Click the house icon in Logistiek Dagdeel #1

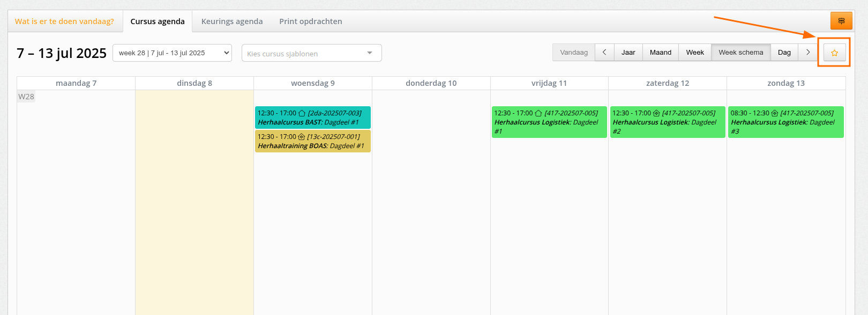pyautogui.click(x=538, y=113)
